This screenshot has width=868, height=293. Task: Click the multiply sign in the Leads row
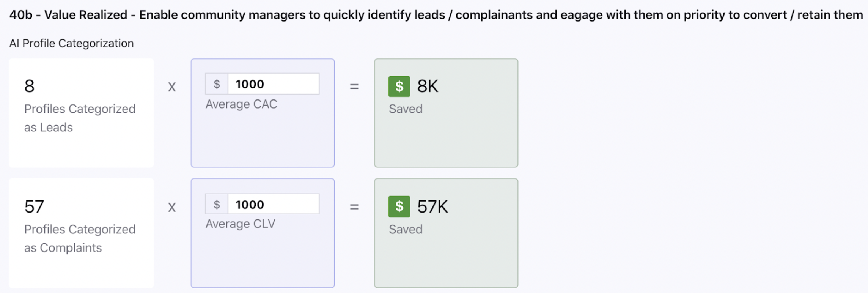(x=172, y=87)
